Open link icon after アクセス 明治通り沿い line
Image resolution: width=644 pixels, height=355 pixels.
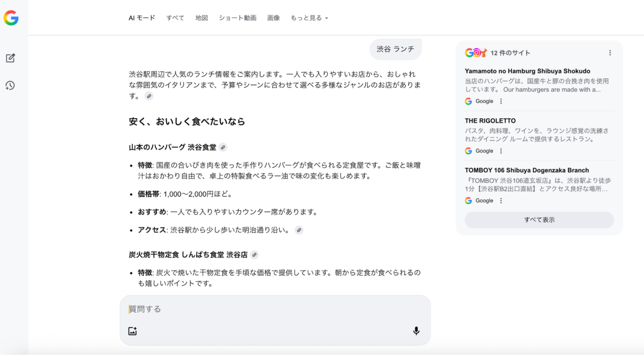[x=299, y=230]
